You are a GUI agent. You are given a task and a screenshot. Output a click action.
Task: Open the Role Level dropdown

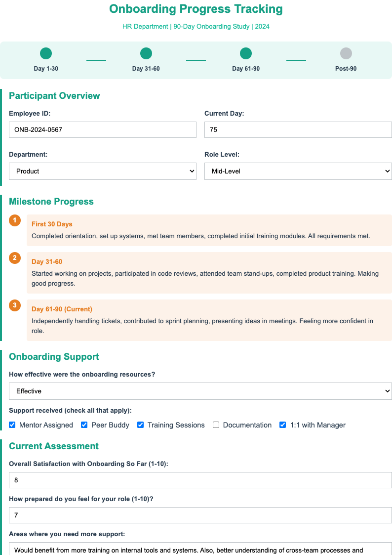tap(298, 171)
